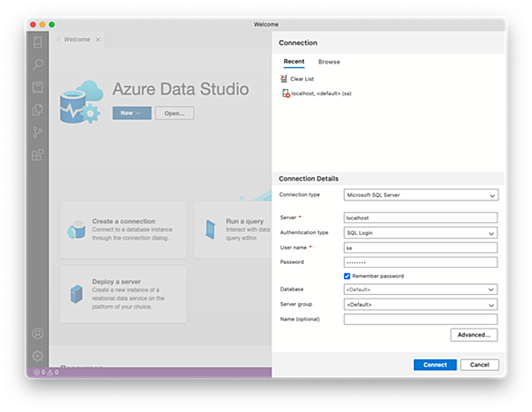Viewport: 532px width, 412px height.
Task: Click the Advanced... button
Action: [x=474, y=335]
